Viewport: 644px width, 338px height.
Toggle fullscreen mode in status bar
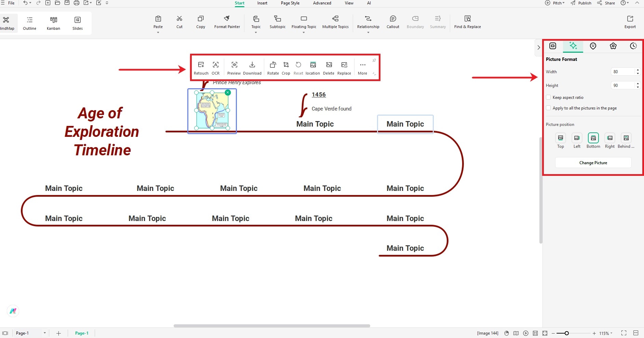624,333
